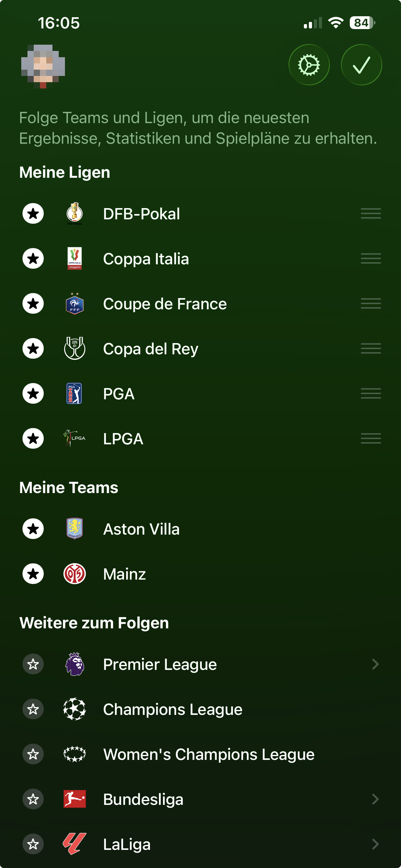Expand the LaLiga chevron
Screen dimensions: 401x868
375,844
